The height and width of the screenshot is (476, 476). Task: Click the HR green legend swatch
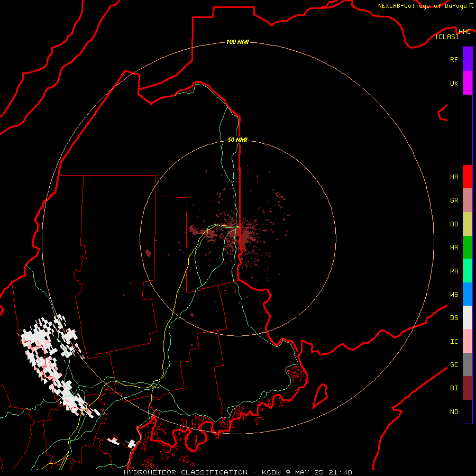click(467, 247)
